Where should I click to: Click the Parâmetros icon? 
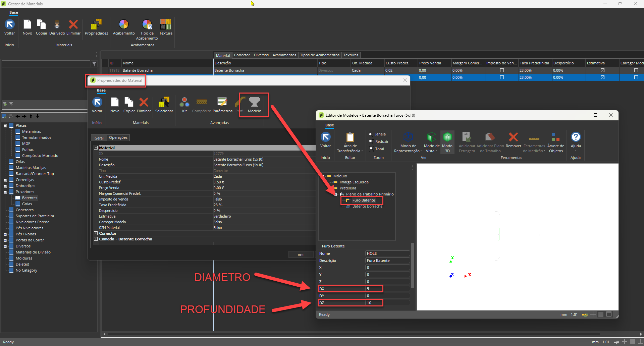(222, 103)
